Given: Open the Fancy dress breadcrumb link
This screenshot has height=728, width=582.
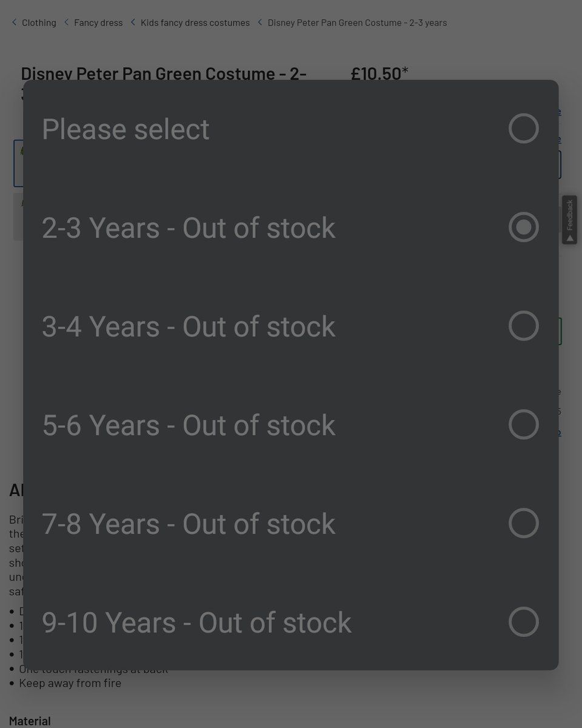Looking at the screenshot, I should click(x=98, y=22).
